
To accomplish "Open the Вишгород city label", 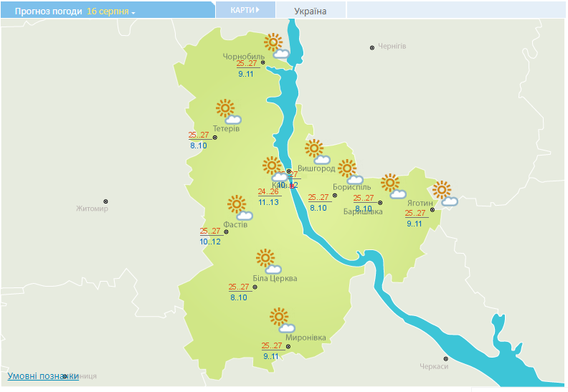I will (x=316, y=168).
